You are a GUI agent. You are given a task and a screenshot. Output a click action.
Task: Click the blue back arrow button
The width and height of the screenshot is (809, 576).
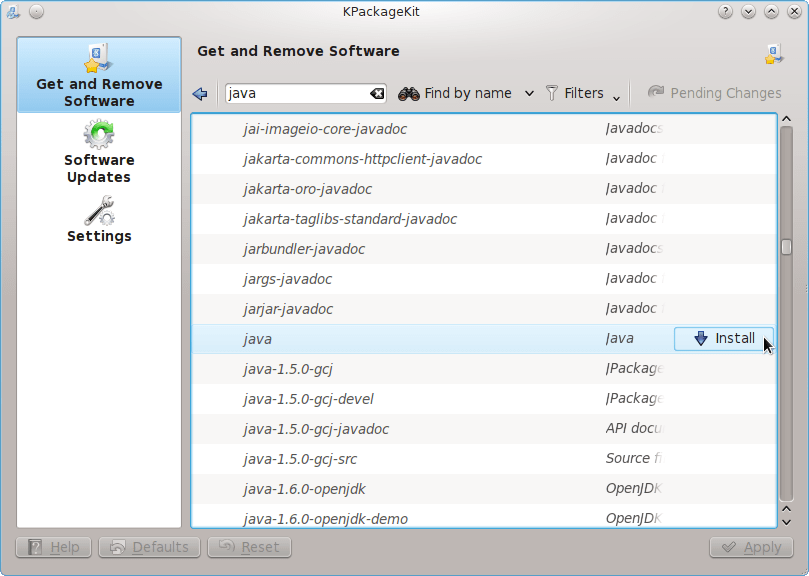pyautogui.click(x=200, y=93)
